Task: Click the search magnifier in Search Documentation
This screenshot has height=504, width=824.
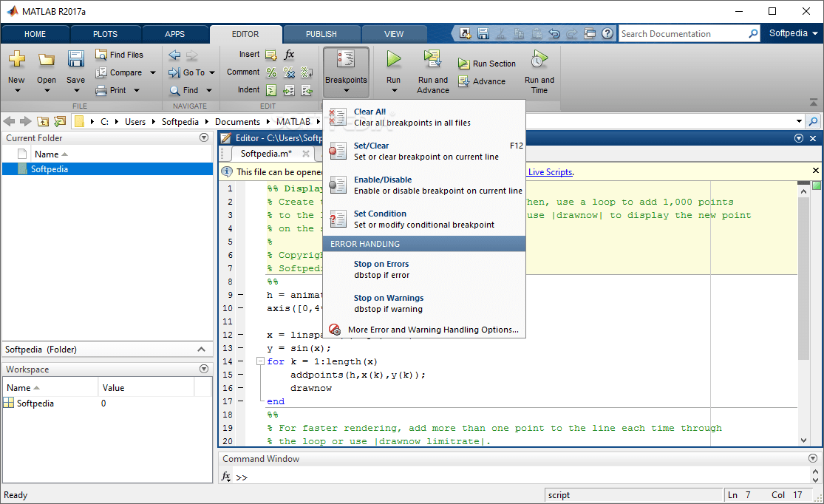Action: pos(753,34)
